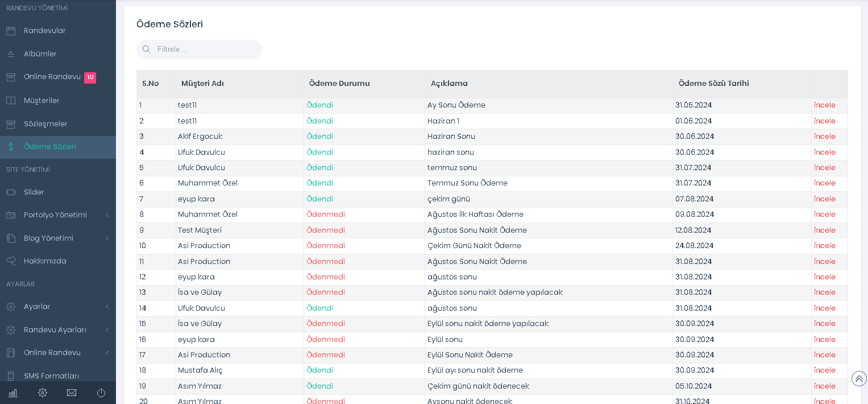
Task: Click description 'Ağustos sonu nakit ödeme yapılacak'
Action: tap(495, 292)
